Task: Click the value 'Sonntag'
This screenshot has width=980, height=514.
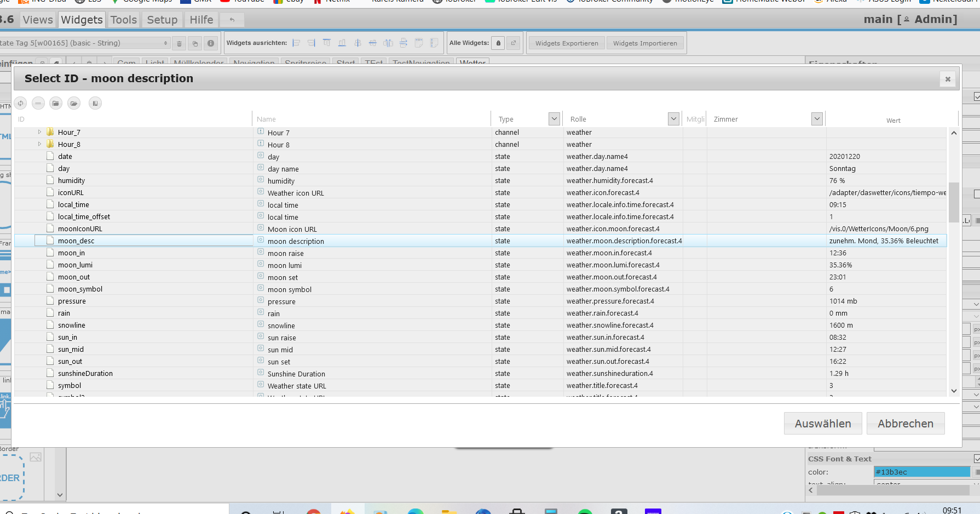Action: tap(843, 168)
